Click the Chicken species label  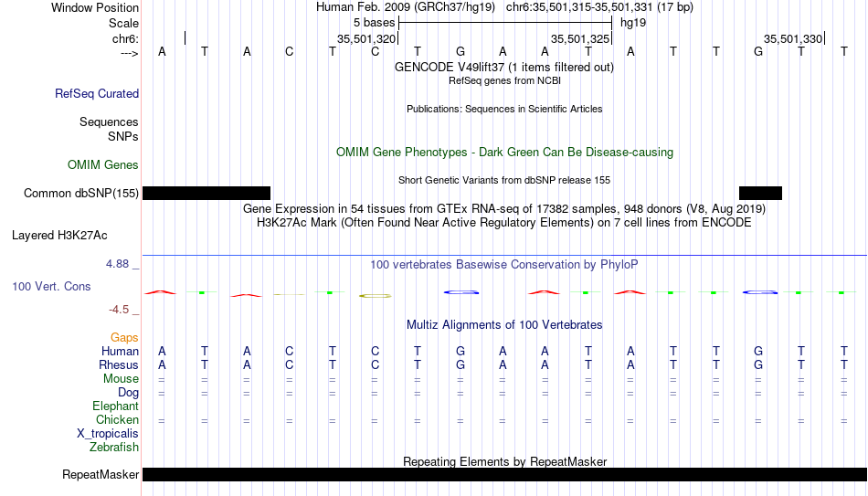[x=117, y=420]
